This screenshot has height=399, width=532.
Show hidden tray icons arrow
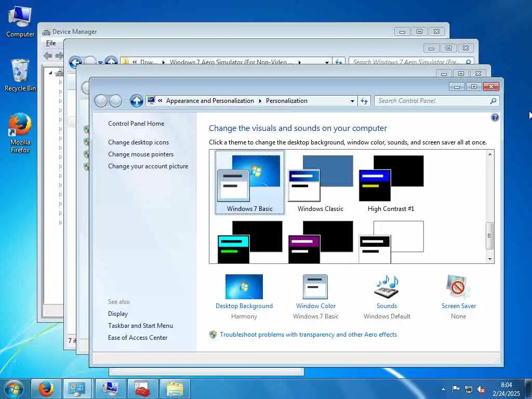tap(443, 389)
